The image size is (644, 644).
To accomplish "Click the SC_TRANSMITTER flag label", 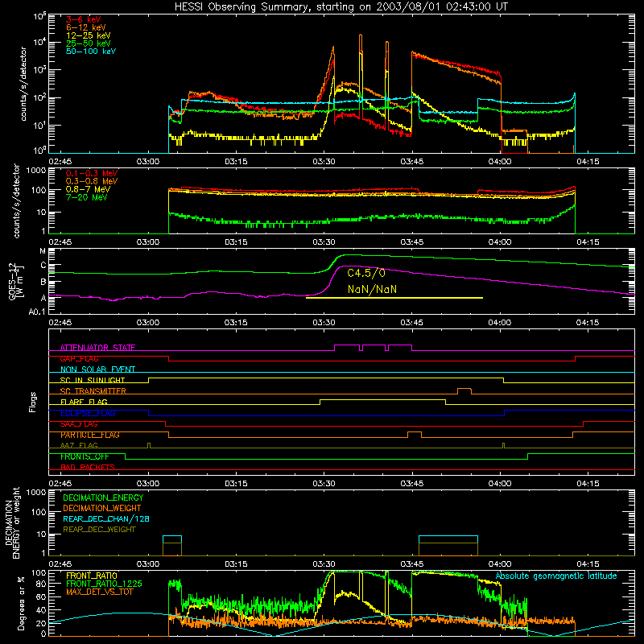I will pos(93,391).
